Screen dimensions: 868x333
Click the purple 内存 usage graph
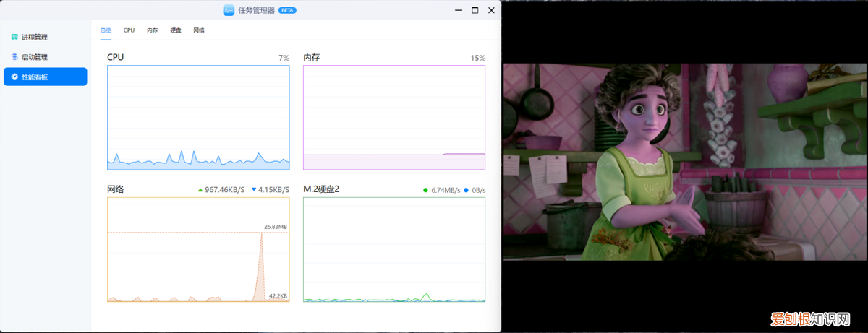click(394, 118)
